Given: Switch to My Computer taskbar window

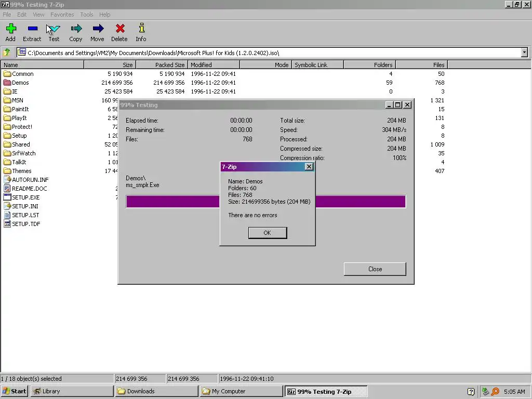Looking at the screenshot, I should point(241,391).
